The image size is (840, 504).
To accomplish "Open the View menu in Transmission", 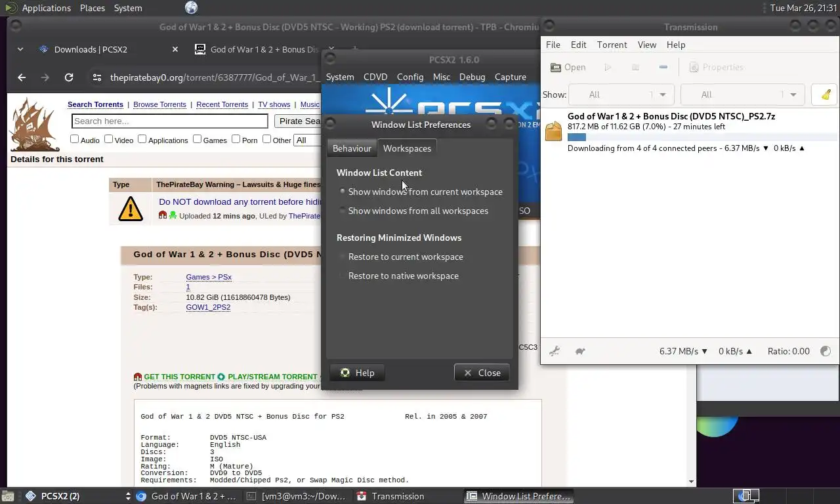I will [x=647, y=45].
